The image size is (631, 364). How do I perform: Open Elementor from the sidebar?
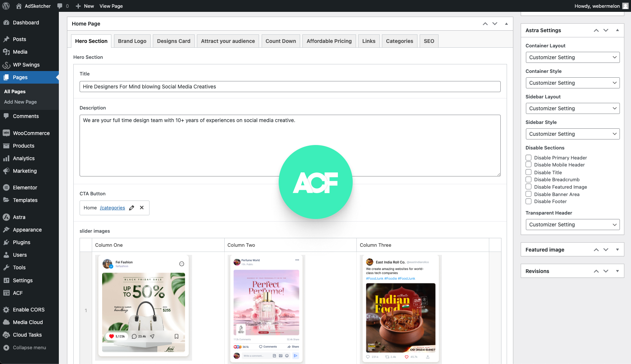click(25, 187)
